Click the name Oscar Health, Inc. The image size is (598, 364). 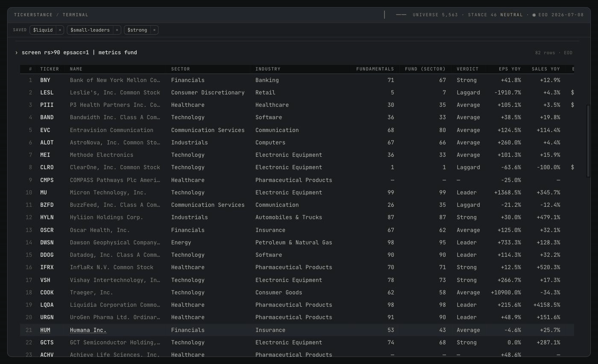tap(100, 230)
